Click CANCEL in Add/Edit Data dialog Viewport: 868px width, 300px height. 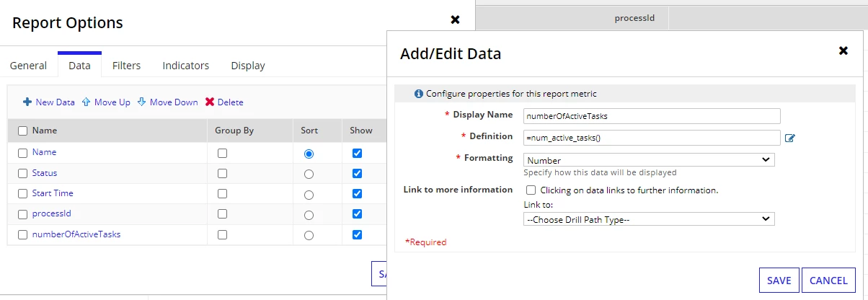point(828,281)
